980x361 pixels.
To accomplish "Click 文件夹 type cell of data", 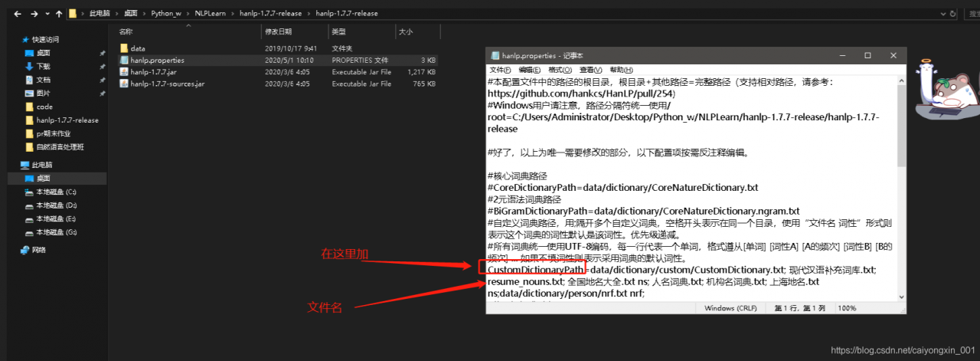I will (342, 48).
